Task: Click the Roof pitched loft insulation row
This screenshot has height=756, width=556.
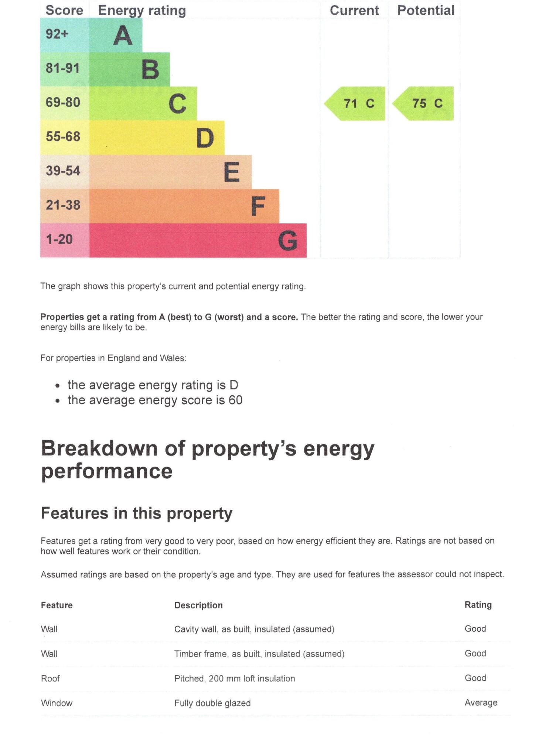Action: [276, 678]
